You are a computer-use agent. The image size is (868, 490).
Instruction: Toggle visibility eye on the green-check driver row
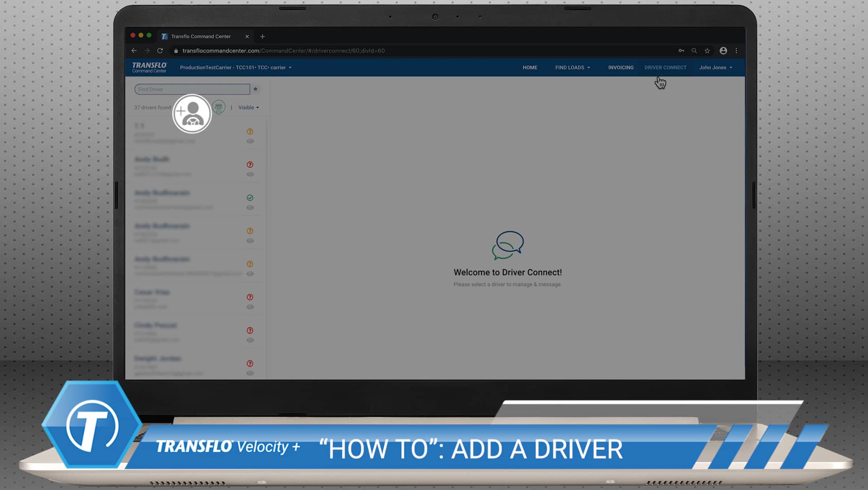(x=250, y=207)
